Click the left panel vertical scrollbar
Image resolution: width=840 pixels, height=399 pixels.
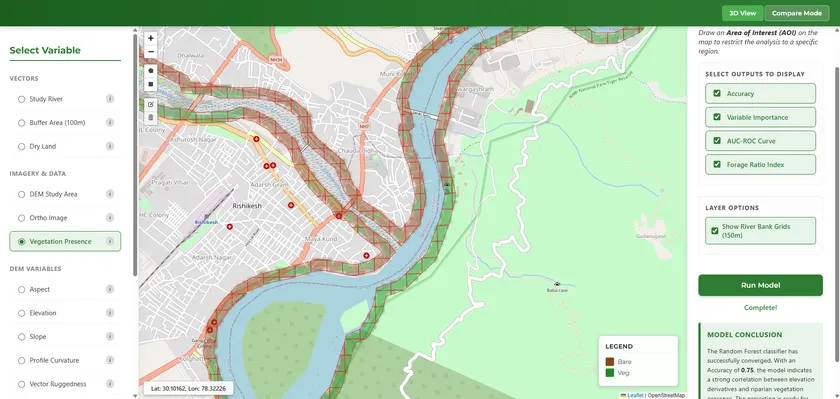point(136,155)
